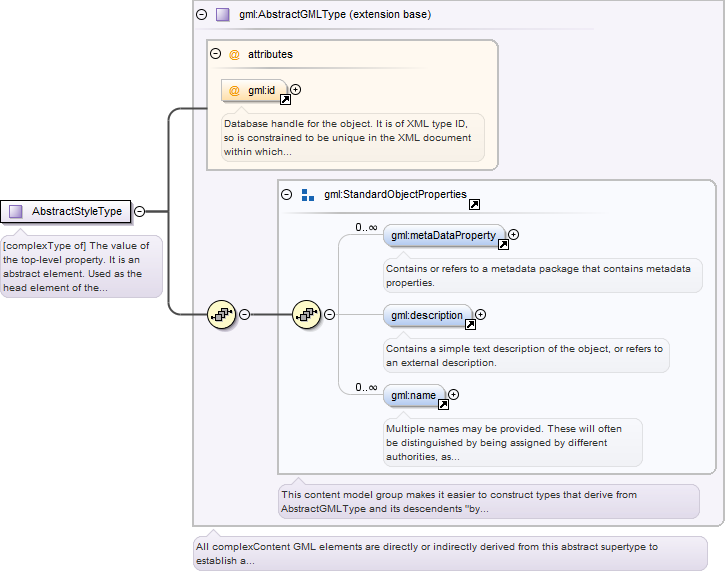Expand the gml:description element

[481, 315]
